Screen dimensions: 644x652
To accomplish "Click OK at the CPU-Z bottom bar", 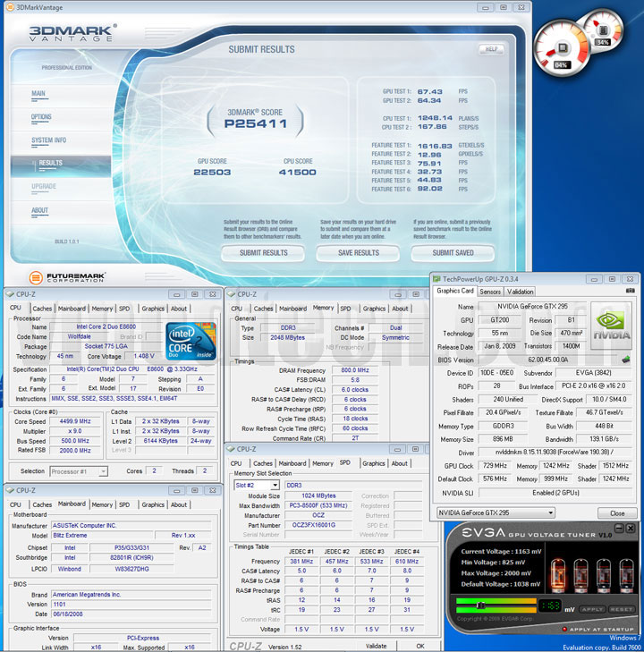I will pyautogui.click(x=420, y=646).
